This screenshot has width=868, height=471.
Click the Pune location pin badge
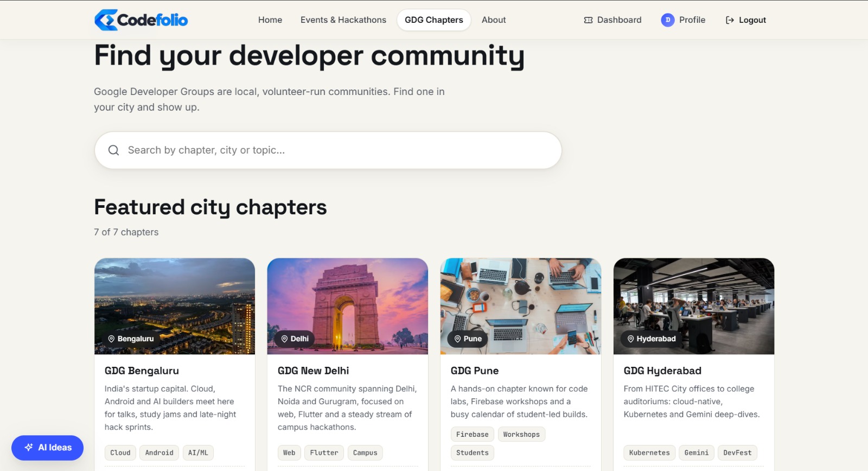pos(468,339)
